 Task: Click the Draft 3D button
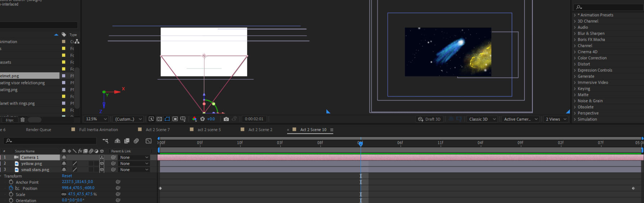pos(429,119)
